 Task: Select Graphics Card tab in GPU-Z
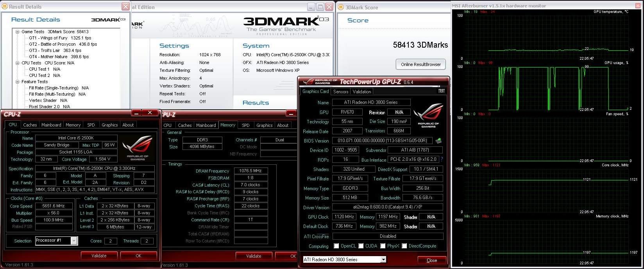point(315,91)
